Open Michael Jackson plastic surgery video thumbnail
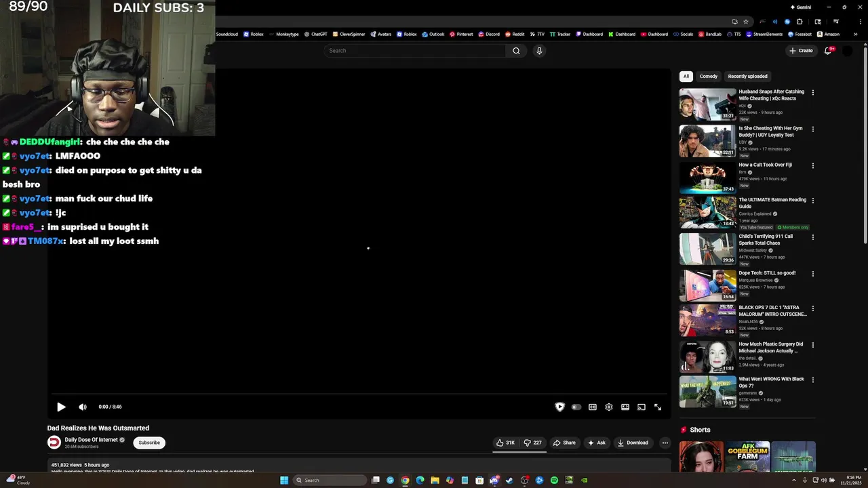The image size is (868, 488). [708, 357]
